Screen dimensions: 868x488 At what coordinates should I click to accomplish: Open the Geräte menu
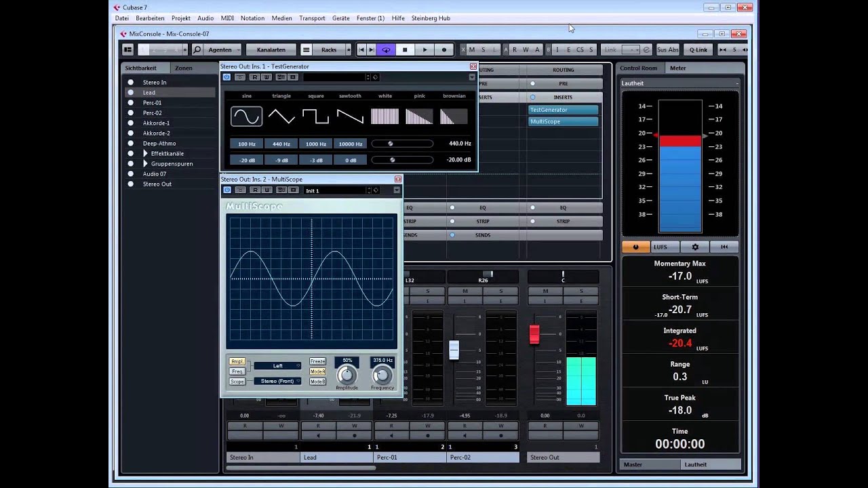pyautogui.click(x=341, y=18)
